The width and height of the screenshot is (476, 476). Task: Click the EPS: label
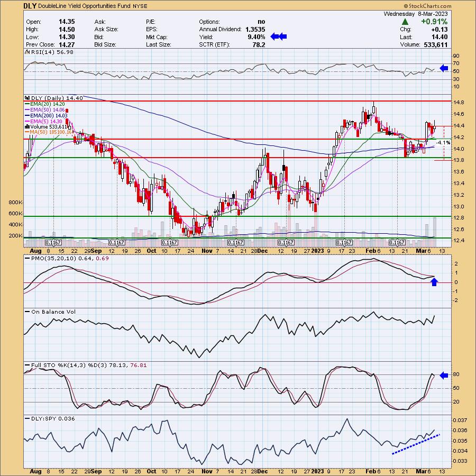point(151,30)
